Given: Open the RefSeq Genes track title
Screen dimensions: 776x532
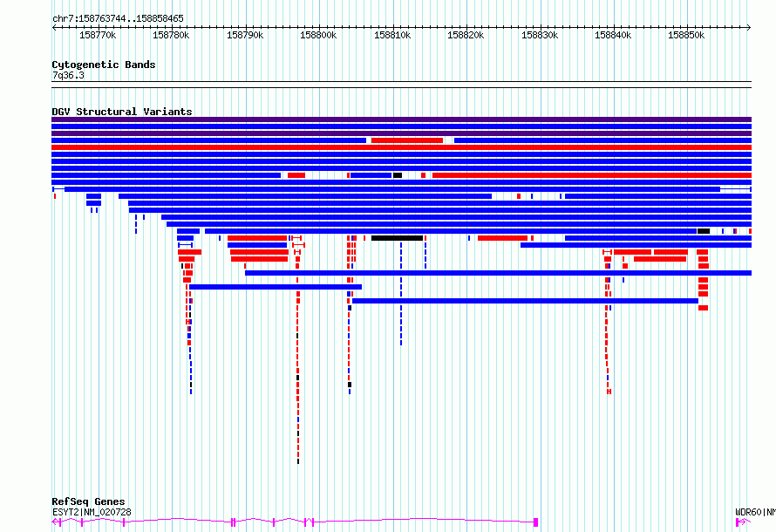Looking at the screenshot, I should (88, 501).
